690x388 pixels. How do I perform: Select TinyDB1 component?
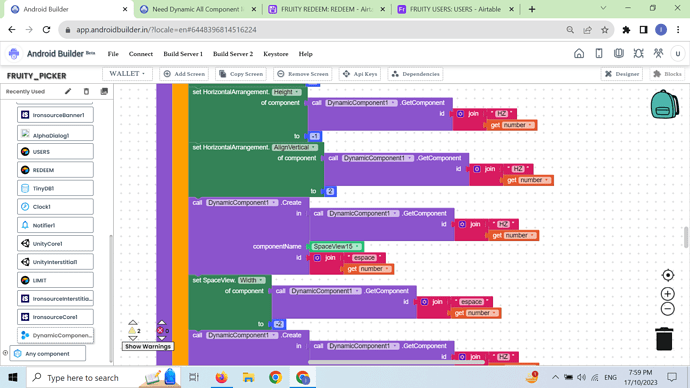[55, 188]
